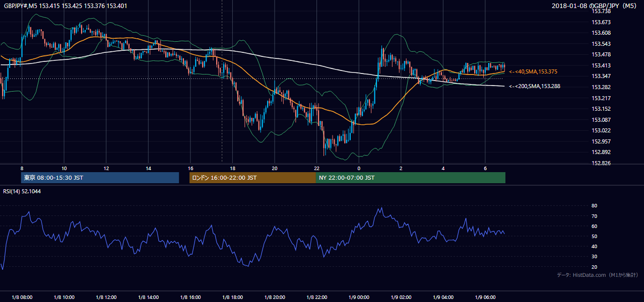Click the 153.478 price axis label

602,54
